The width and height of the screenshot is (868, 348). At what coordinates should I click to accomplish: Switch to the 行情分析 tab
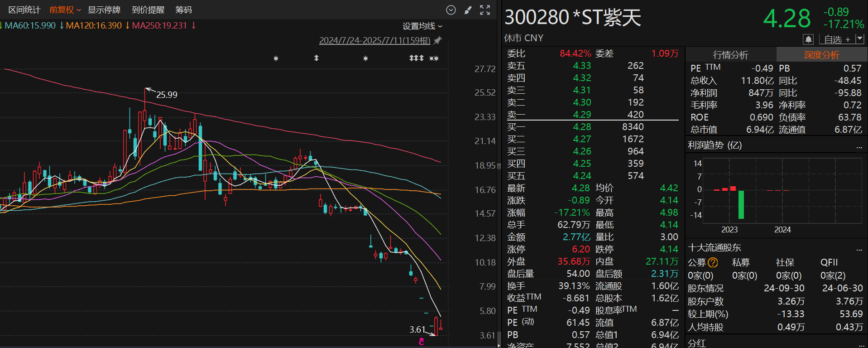tap(730, 55)
